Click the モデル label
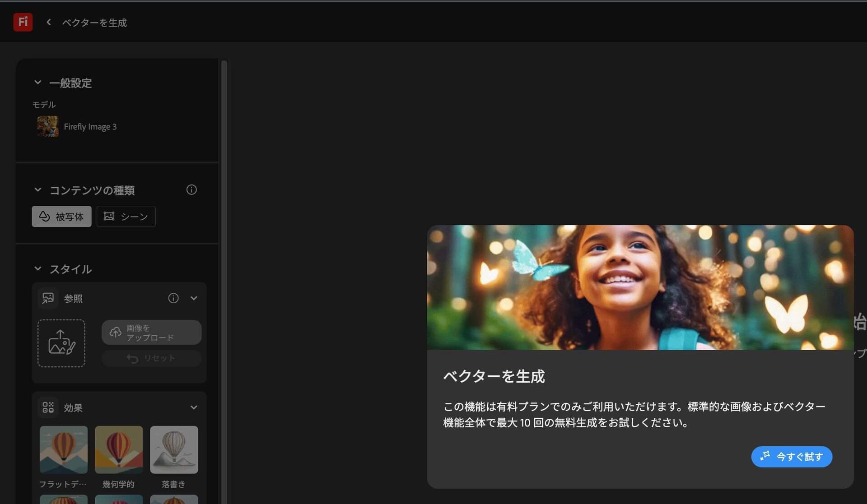867x504 pixels. (x=44, y=105)
